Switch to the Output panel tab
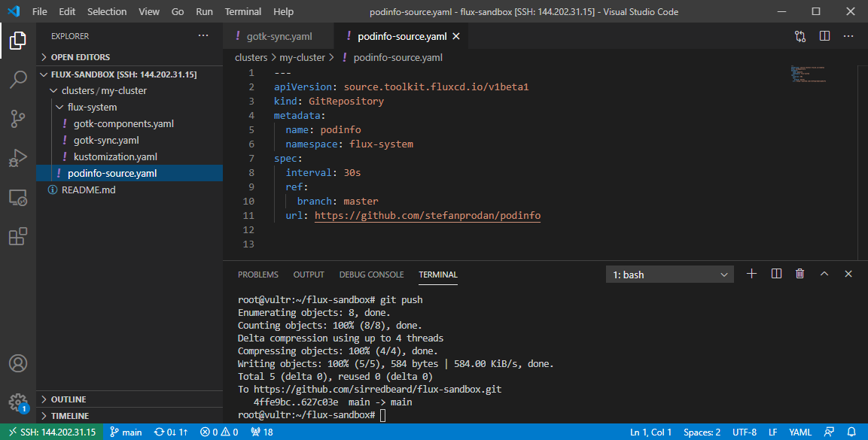868x440 pixels. tap(309, 275)
